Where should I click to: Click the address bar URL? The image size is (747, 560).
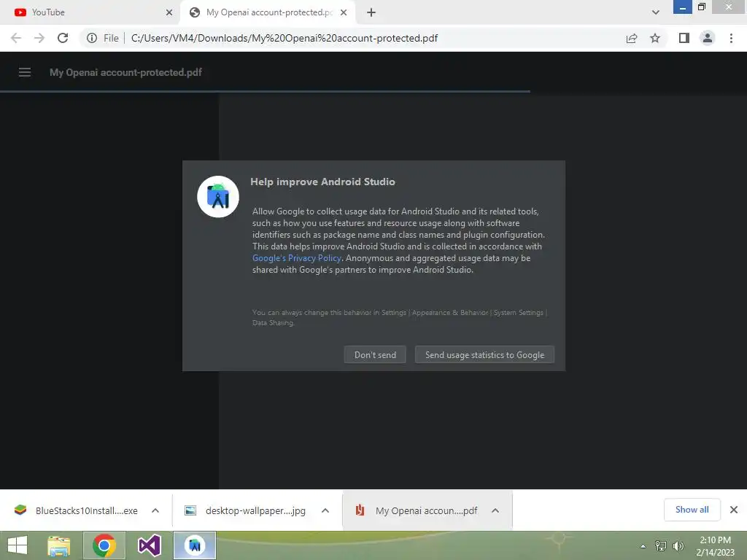point(285,38)
